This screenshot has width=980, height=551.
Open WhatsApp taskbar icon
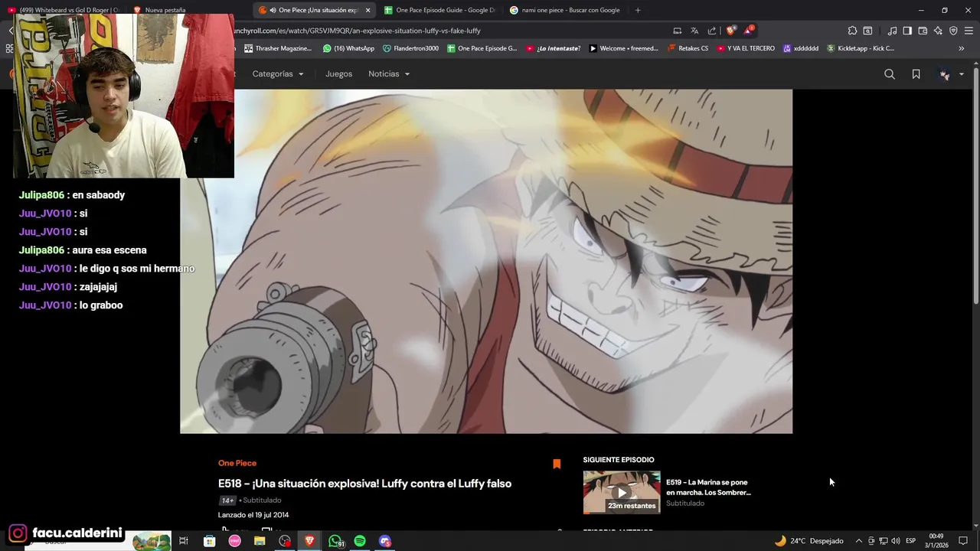tap(335, 541)
